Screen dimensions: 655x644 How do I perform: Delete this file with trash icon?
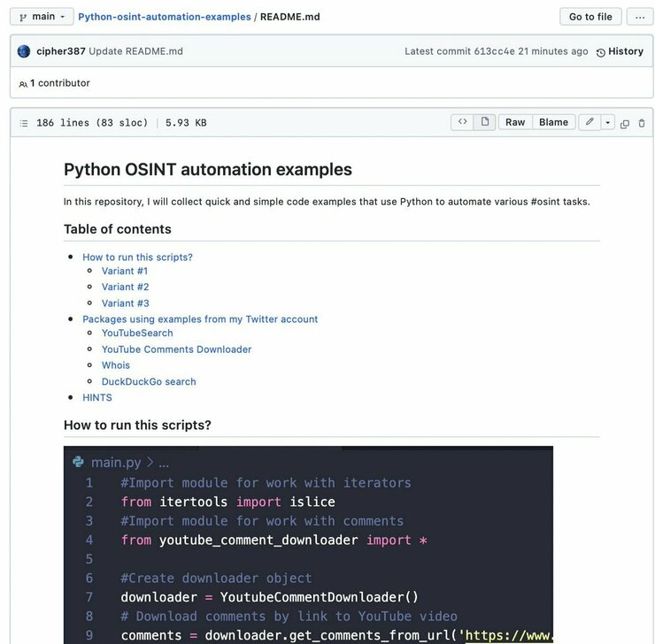[x=642, y=123]
